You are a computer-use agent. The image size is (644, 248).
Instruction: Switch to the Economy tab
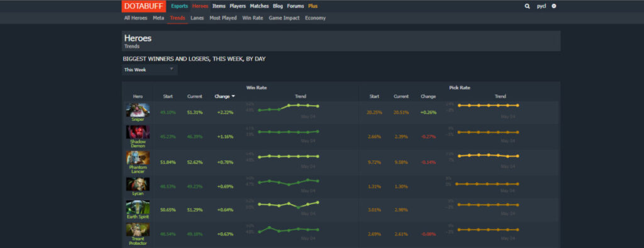click(x=315, y=18)
